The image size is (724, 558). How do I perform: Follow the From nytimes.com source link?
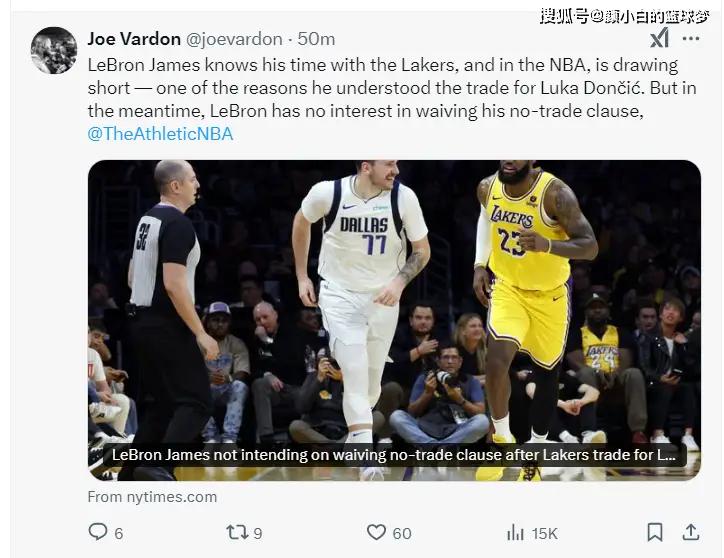(152, 497)
